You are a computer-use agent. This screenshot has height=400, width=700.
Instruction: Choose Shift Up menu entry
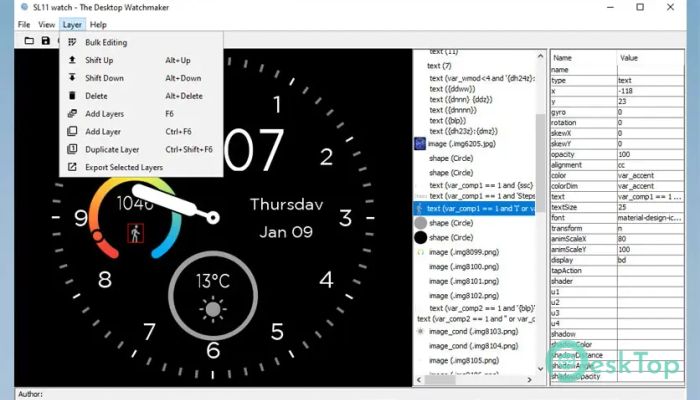[141, 60]
